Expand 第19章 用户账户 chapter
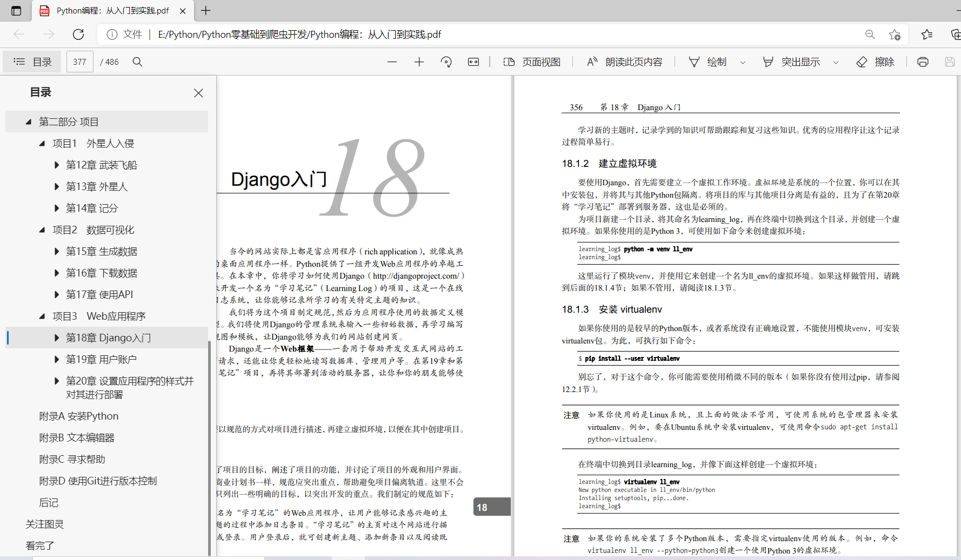961x560 pixels. click(x=56, y=360)
